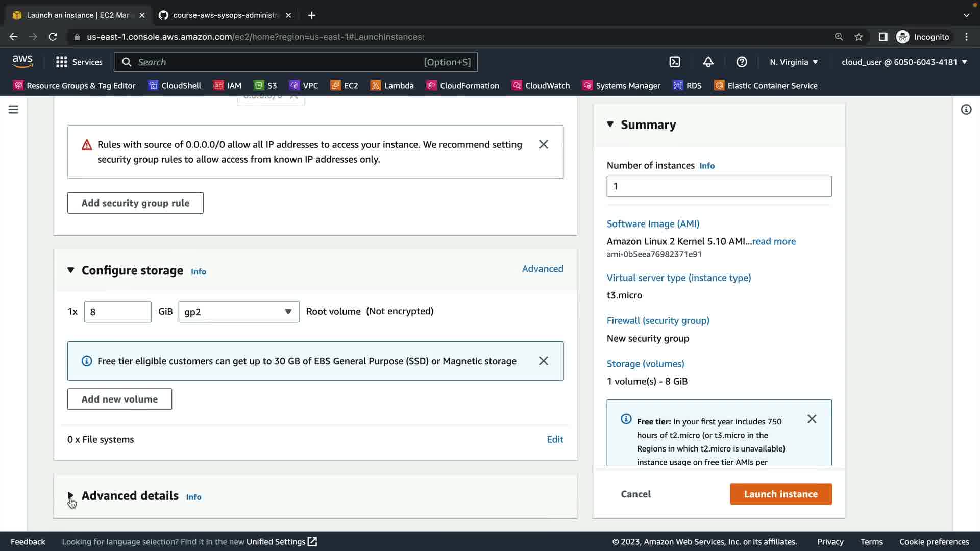
Task: Collapse the Summary panel
Action: point(610,124)
